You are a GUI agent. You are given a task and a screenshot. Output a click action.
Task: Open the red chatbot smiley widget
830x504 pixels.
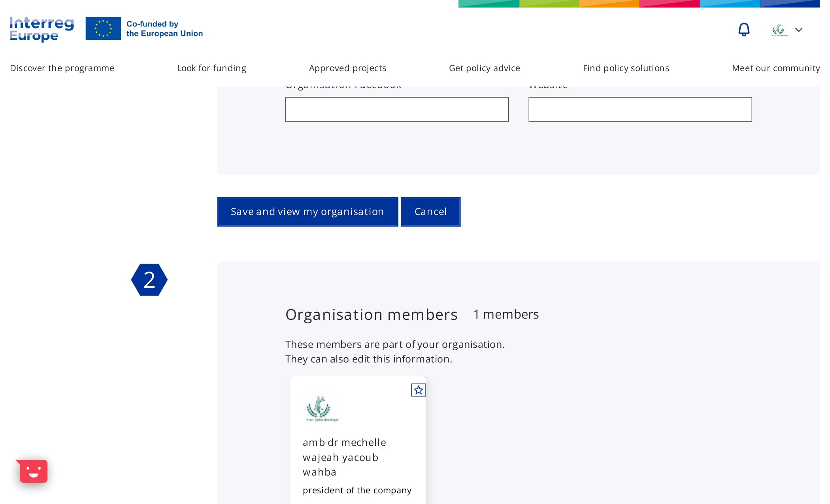point(33,471)
